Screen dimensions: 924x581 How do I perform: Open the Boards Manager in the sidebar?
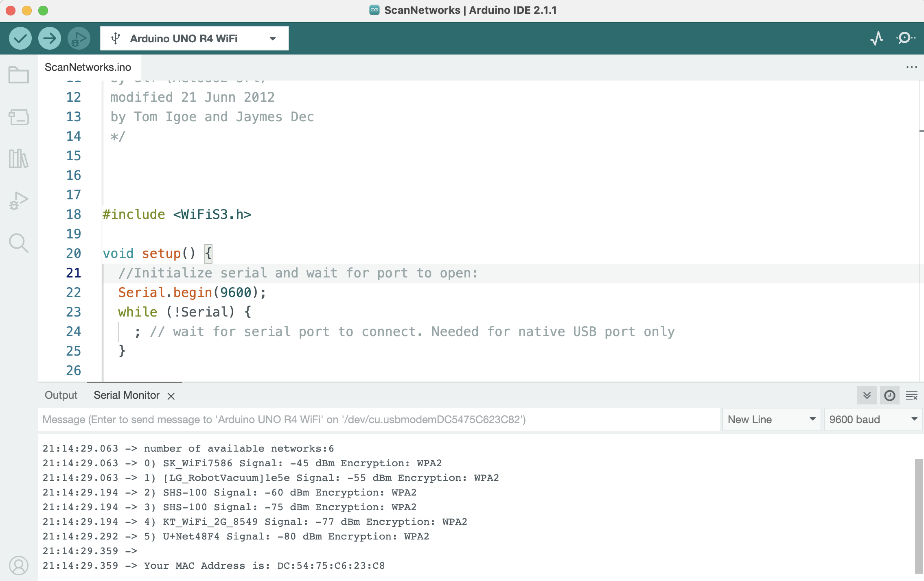click(18, 117)
